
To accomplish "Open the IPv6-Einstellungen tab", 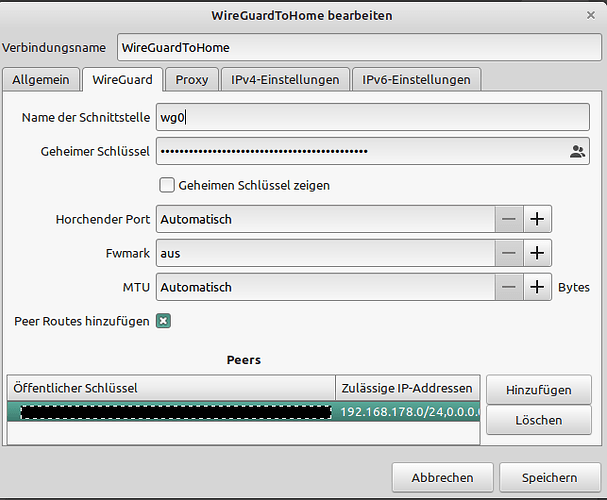I will click(x=417, y=80).
